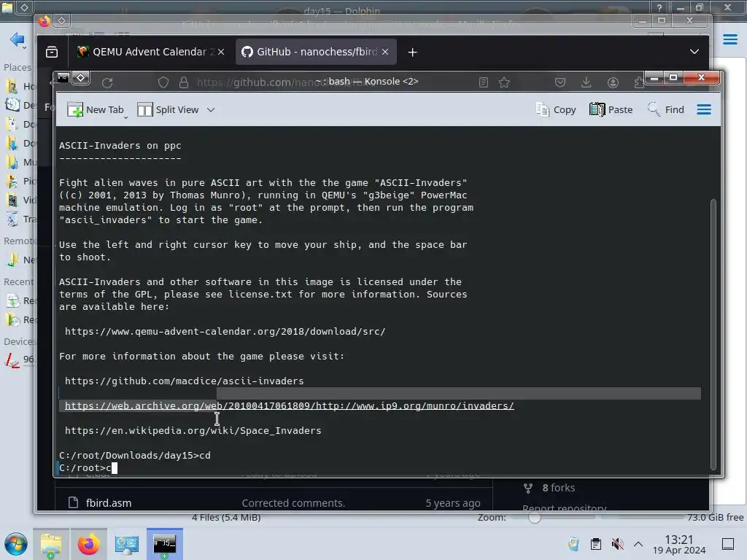The image size is (747, 560).
Task: Click the Firefox taskbar icon
Action: [x=88, y=544]
